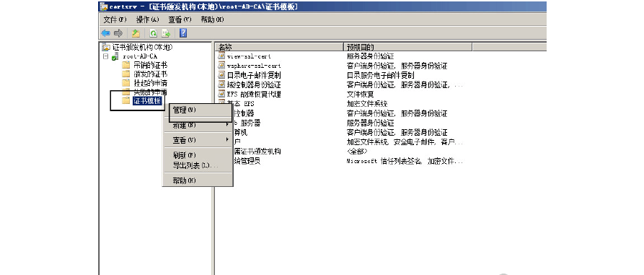
Task: Click the 名称 column header
Action: [x=279, y=47]
